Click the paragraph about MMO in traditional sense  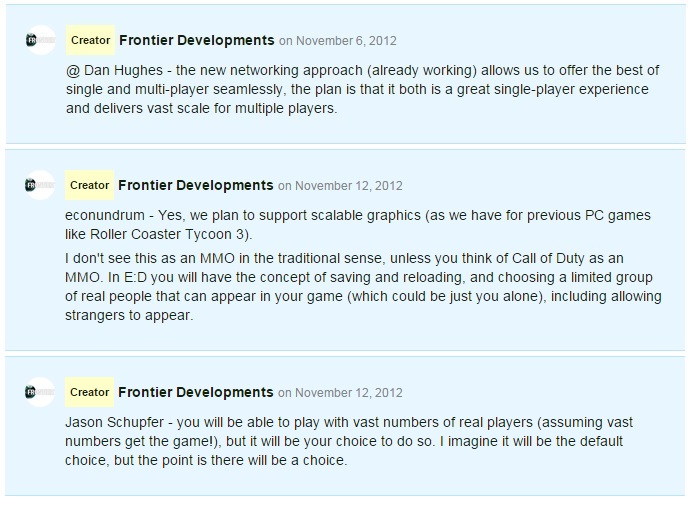pos(363,287)
